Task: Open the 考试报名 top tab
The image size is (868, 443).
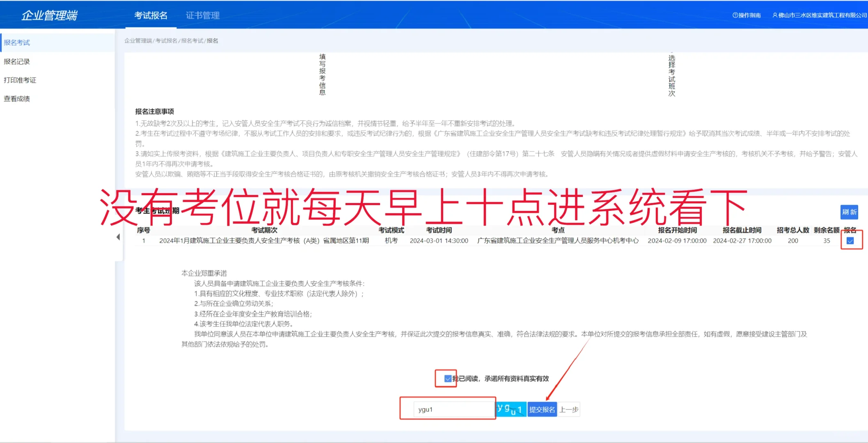Action: pos(151,15)
